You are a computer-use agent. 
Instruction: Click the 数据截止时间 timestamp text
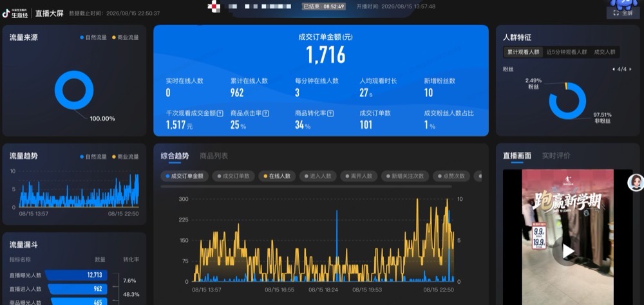pyautogui.click(x=115, y=14)
